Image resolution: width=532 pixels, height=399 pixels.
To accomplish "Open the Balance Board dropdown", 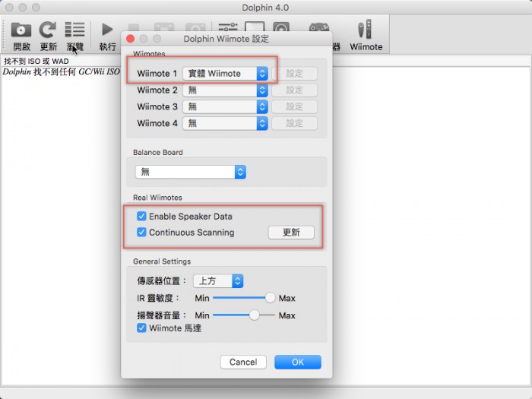I will (190, 172).
